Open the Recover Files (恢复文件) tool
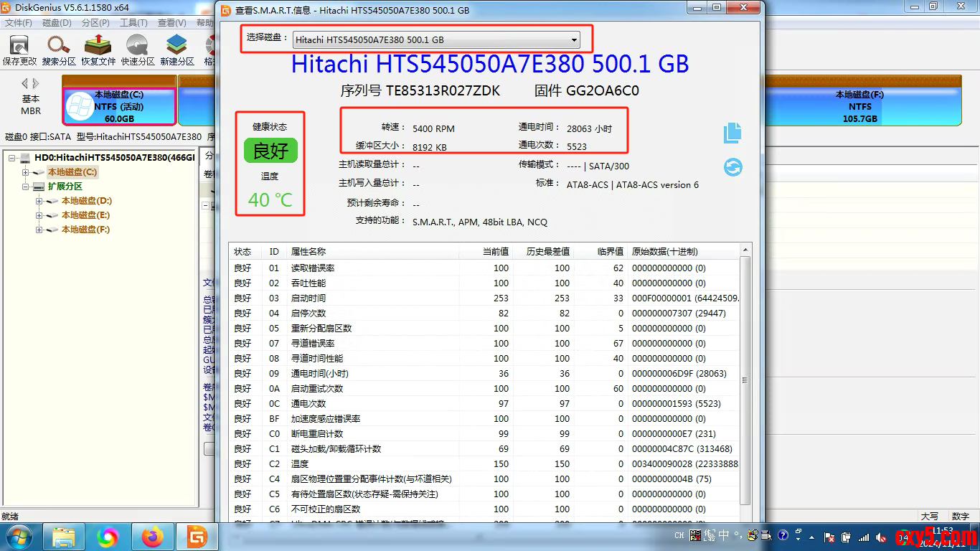Image resolution: width=980 pixels, height=551 pixels. point(98,50)
